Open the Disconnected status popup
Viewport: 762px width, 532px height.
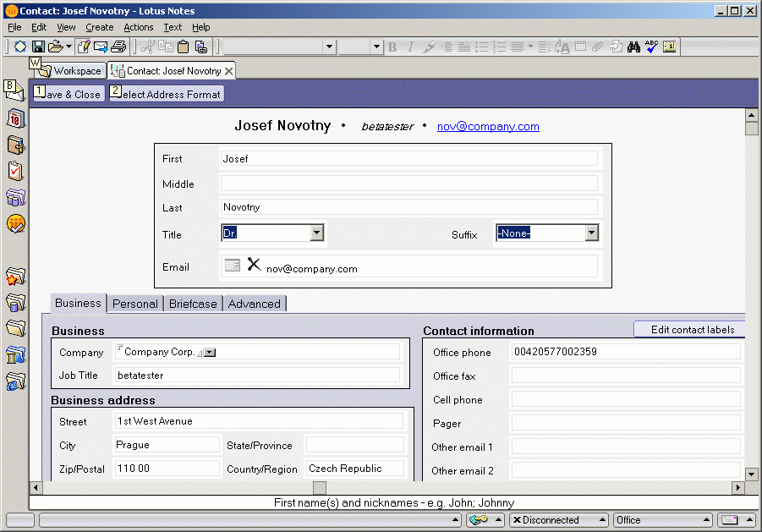559,520
